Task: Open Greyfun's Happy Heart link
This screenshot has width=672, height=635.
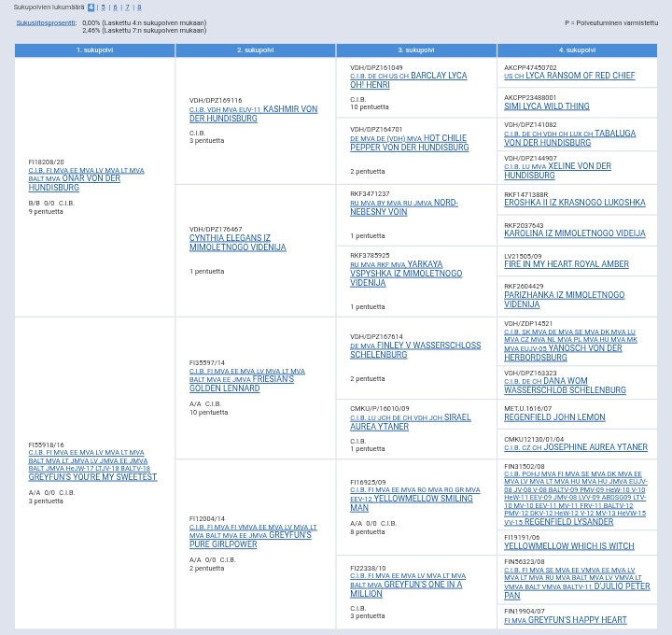Action: click(577, 620)
